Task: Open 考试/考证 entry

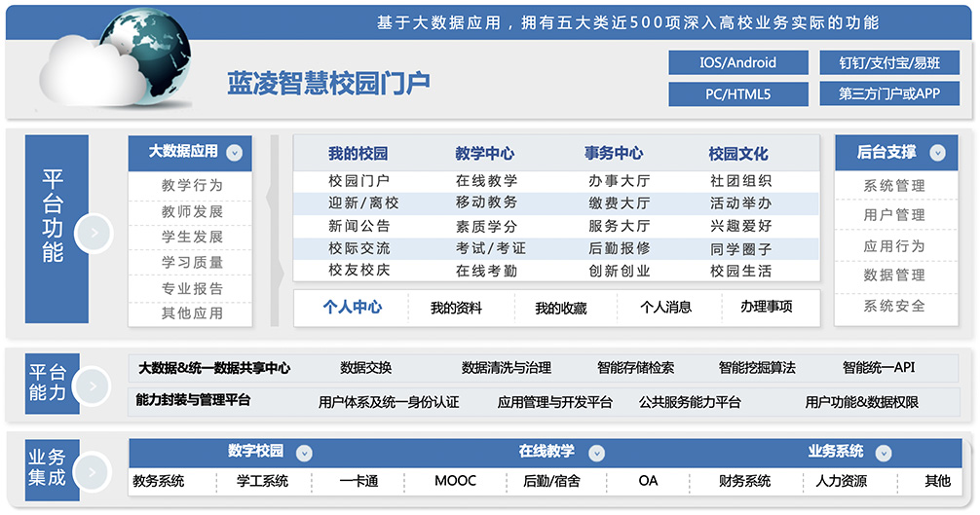Action: click(491, 248)
